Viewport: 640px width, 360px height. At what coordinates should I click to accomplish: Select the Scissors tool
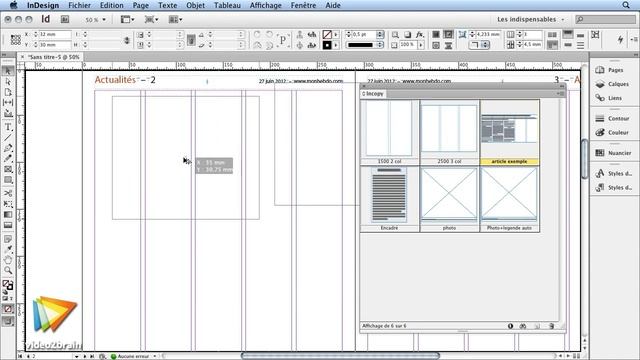[8, 193]
